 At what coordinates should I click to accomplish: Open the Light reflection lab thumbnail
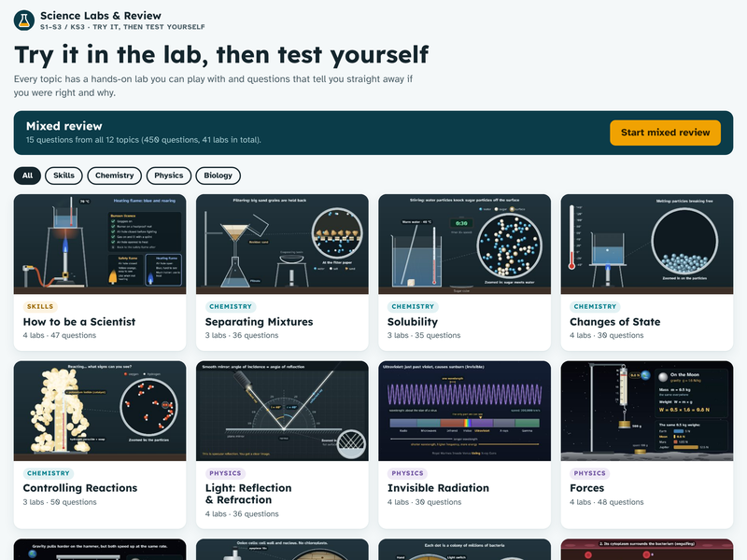click(282, 411)
